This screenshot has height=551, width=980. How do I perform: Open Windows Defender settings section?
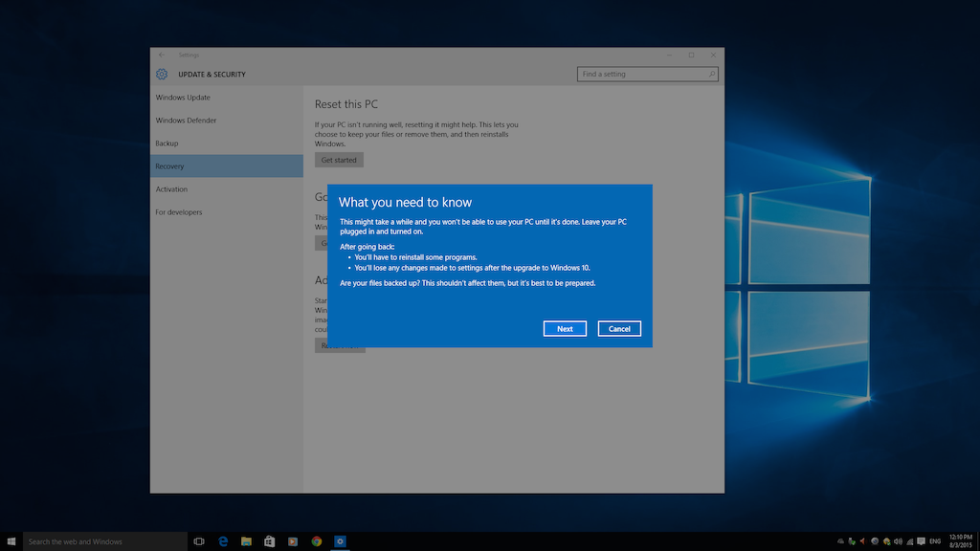tap(226, 121)
